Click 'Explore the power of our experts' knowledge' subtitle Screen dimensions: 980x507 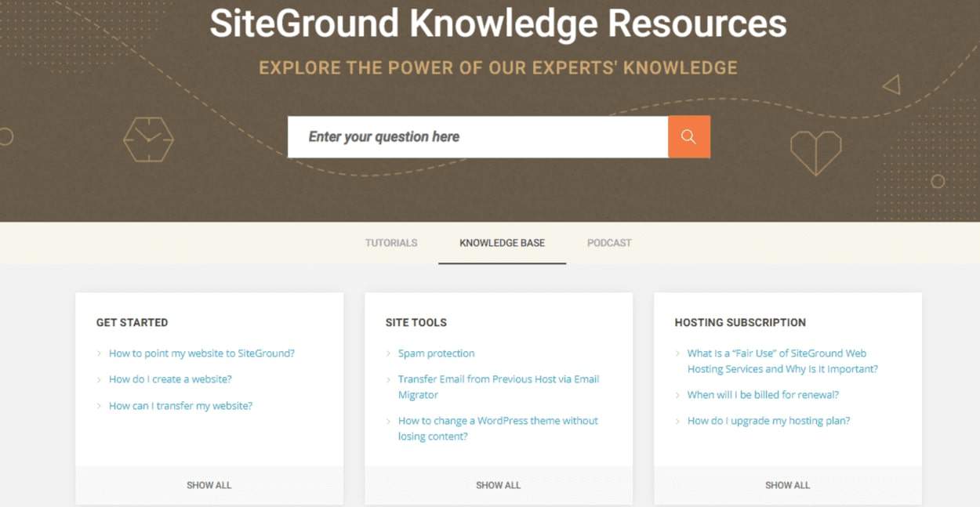click(x=498, y=67)
